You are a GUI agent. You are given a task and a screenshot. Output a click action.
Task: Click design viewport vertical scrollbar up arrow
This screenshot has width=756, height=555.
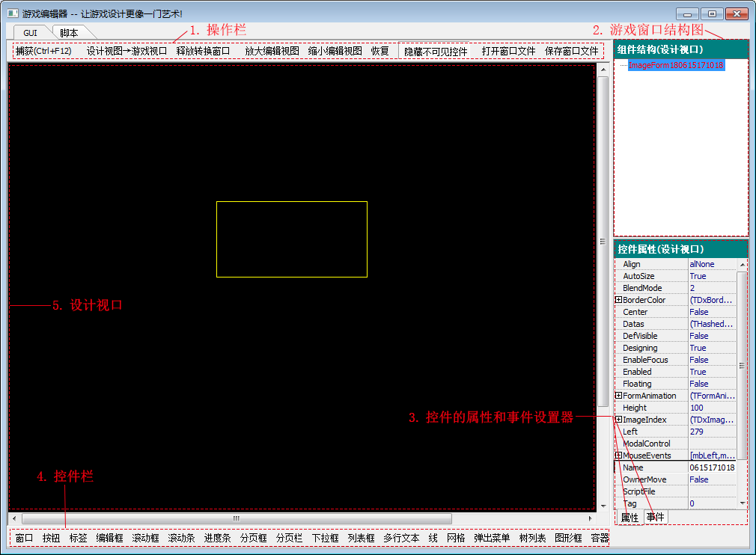(x=603, y=70)
